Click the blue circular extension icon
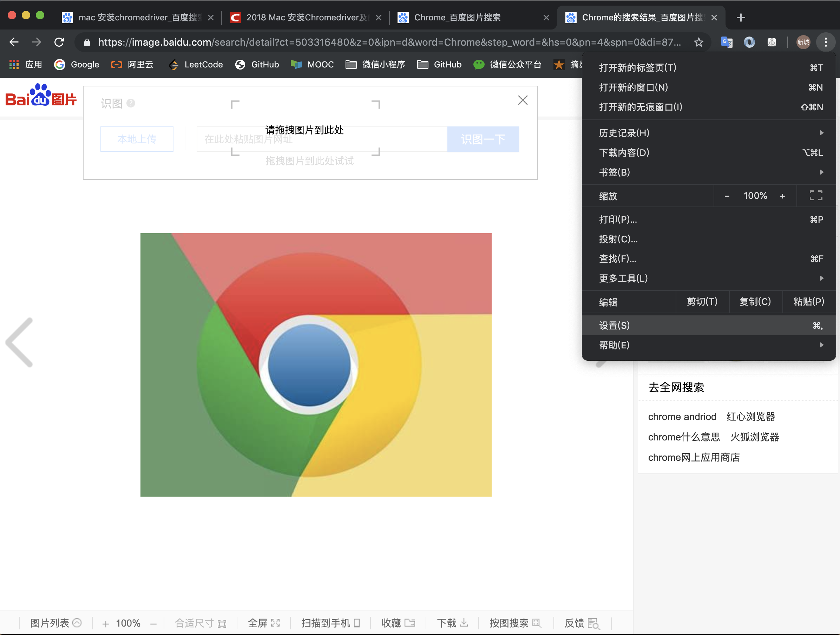840x635 pixels. [x=749, y=42]
